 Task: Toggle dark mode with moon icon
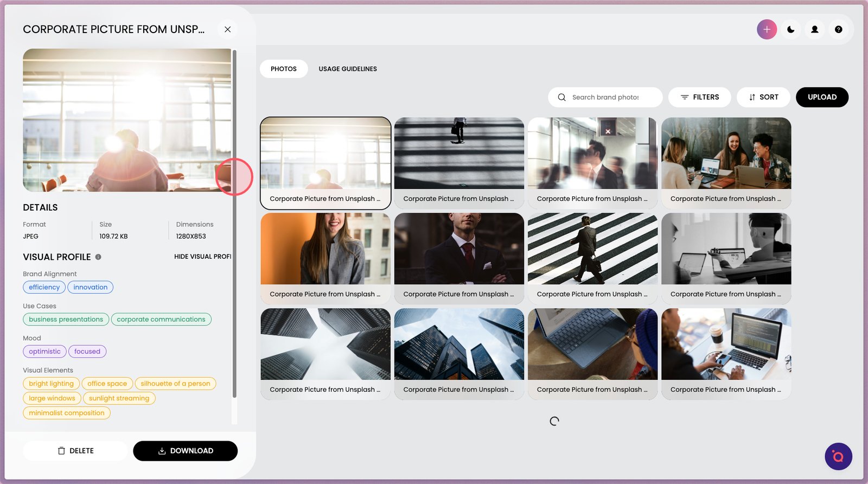point(790,29)
